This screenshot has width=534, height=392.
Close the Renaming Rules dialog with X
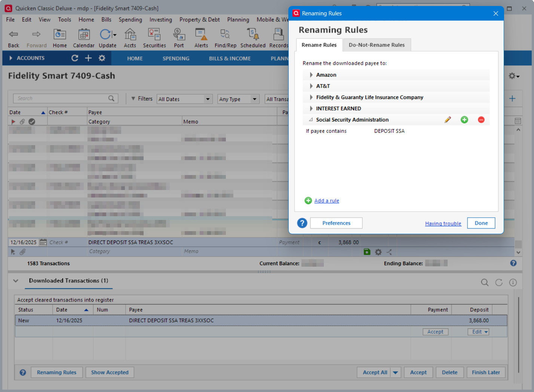(x=496, y=13)
